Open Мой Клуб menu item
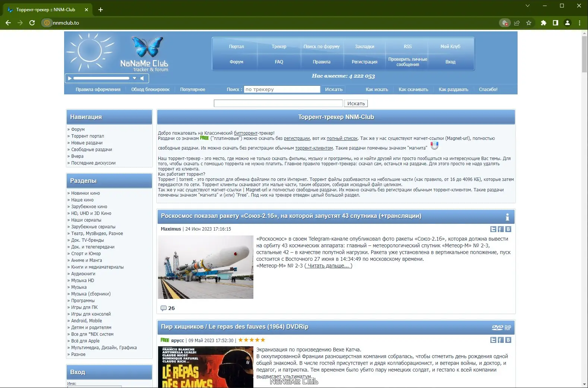The height and width of the screenshot is (388, 588). (x=451, y=47)
